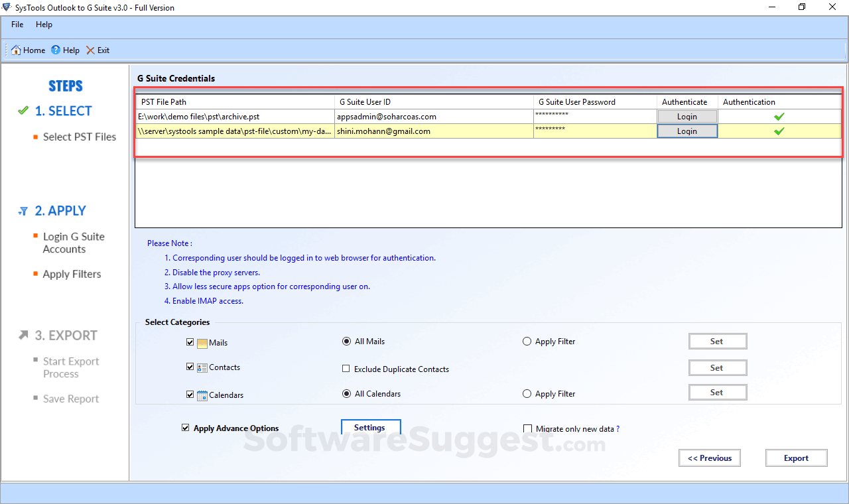Click Login button for shini.mohann@gmail.com row

[687, 131]
